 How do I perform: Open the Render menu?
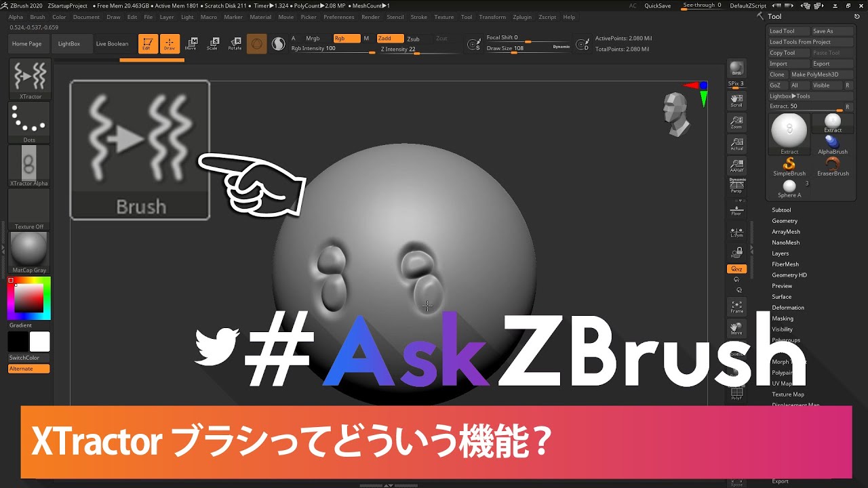click(370, 17)
